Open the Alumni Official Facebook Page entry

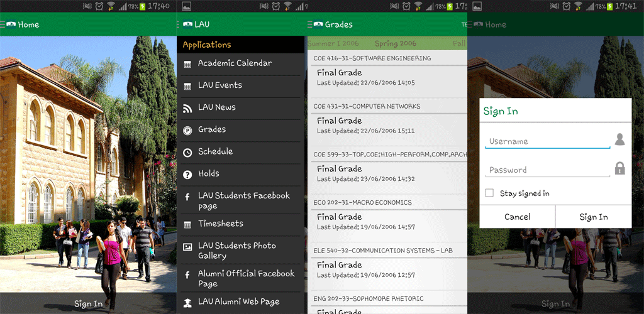[241, 278]
